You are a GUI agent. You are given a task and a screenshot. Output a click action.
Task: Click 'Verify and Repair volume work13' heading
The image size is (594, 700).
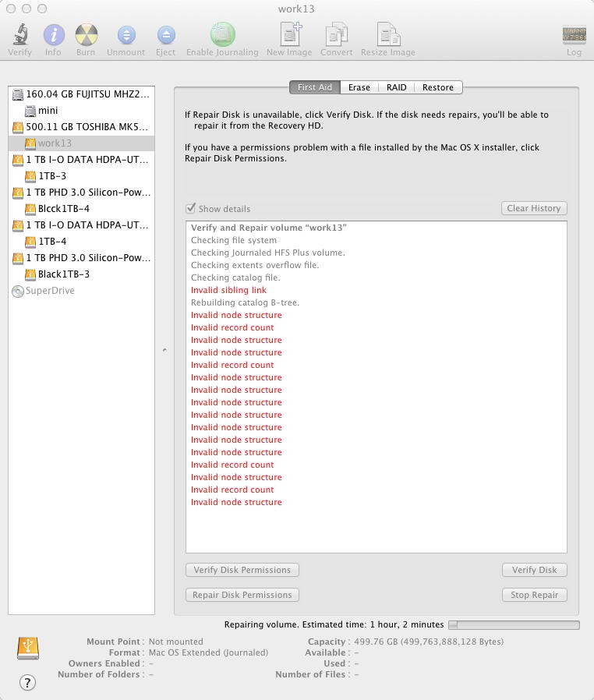tap(269, 228)
